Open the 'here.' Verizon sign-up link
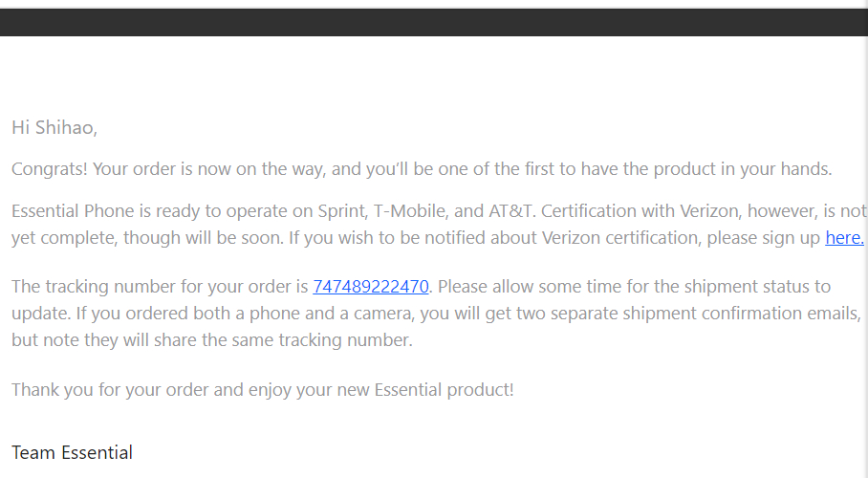 point(844,238)
